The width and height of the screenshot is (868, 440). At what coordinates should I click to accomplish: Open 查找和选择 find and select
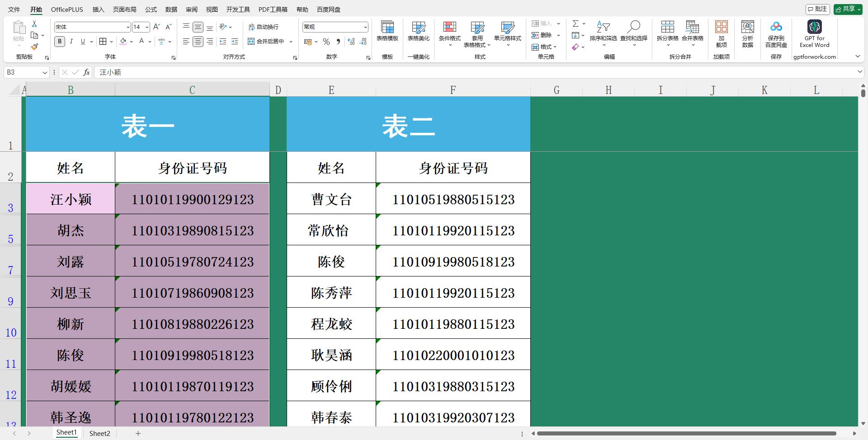coord(634,34)
